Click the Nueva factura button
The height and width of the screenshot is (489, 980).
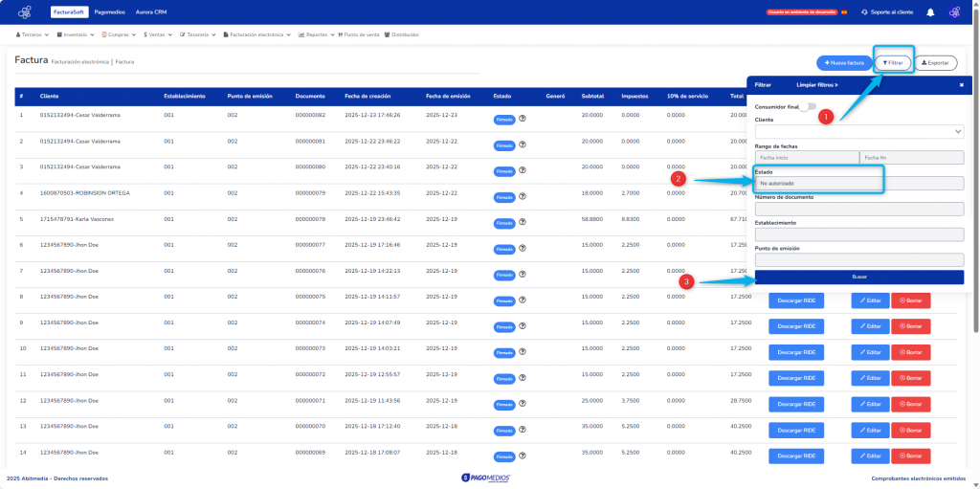coord(843,63)
